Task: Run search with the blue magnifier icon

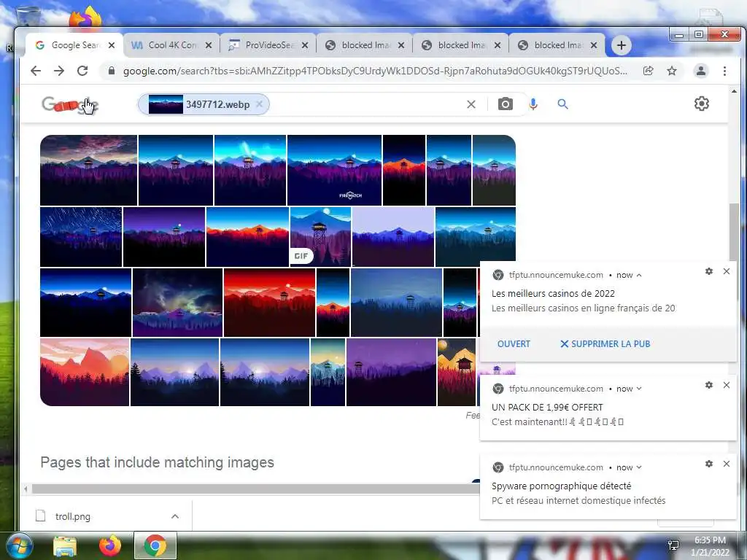Action: (562, 104)
